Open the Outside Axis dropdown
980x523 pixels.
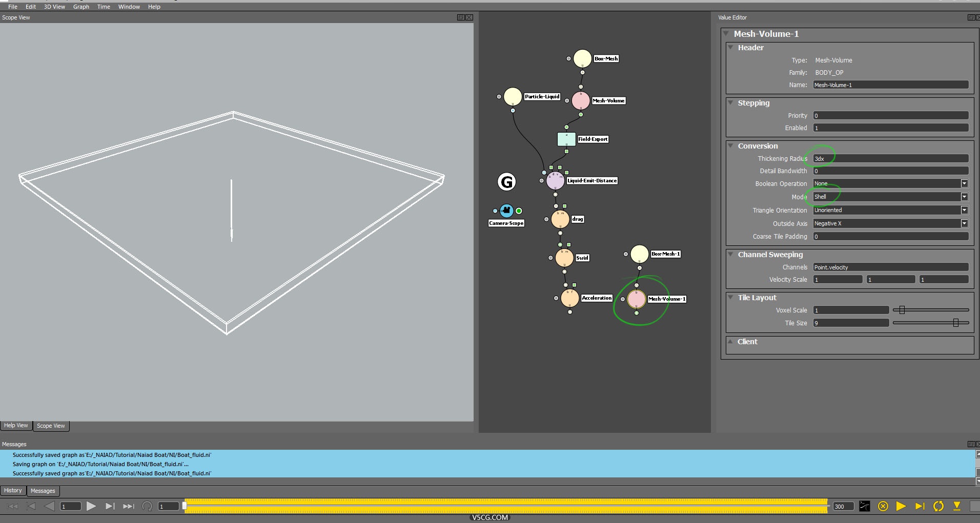(x=891, y=223)
